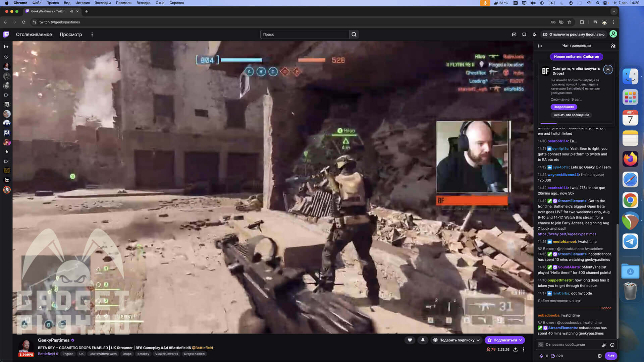Open the user avatar menu

(x=613, y=34)
